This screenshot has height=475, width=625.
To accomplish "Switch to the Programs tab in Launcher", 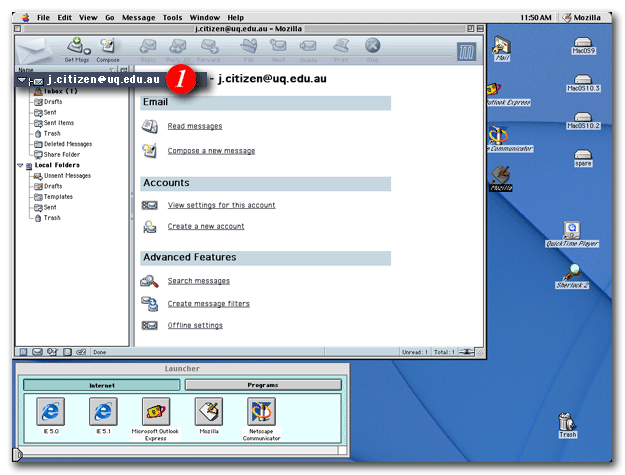I will [263, 384].
